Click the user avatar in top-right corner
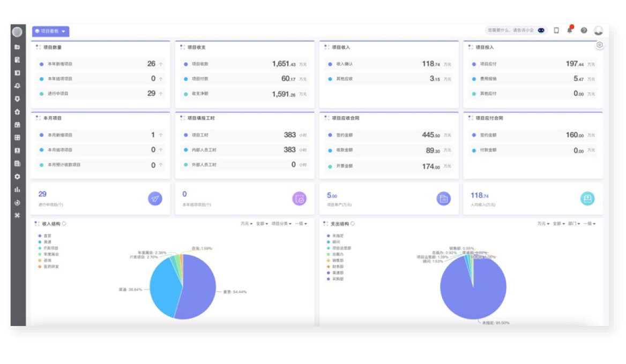Screen dimensions: 626x364 point(598,31)
